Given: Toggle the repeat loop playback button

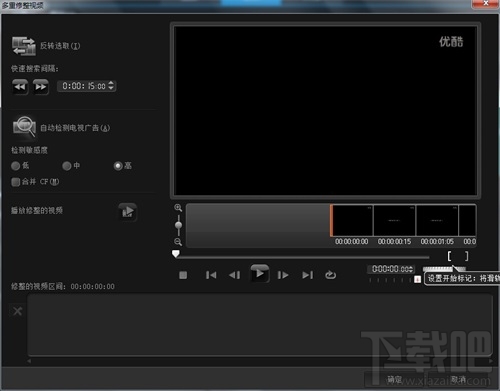Looking at the screenshot, I should pos(330,275).
